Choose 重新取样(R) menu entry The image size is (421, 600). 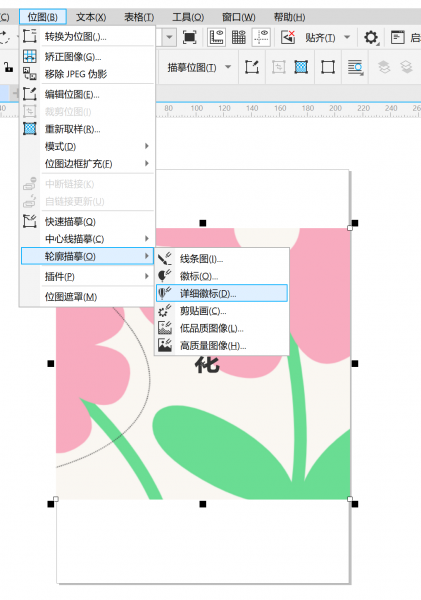coord(87,129)
